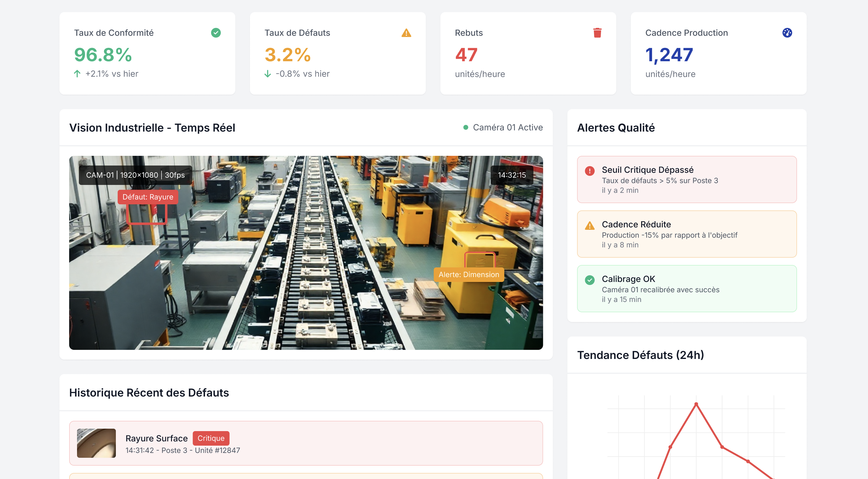The width and height of the screenshot is (868, 479).
Task: Click the orange warning icon in Cadence Réduite alert
Action: point(589,225)
